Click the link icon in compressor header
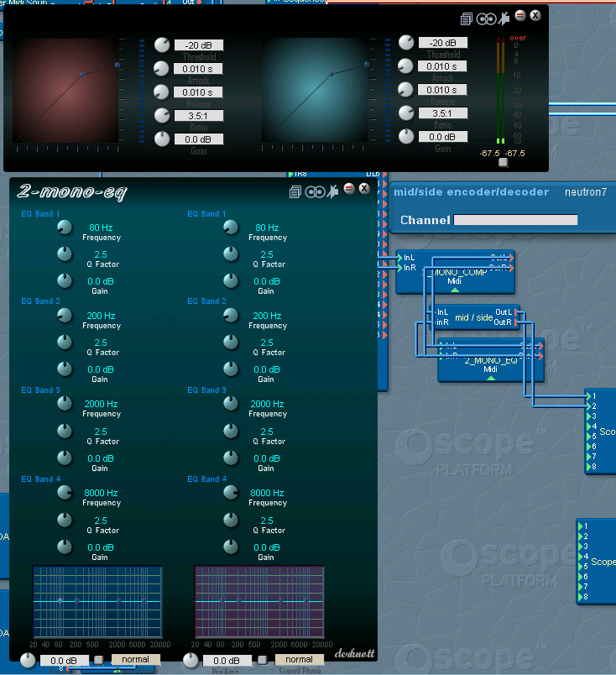 click(x=486, y=18)
